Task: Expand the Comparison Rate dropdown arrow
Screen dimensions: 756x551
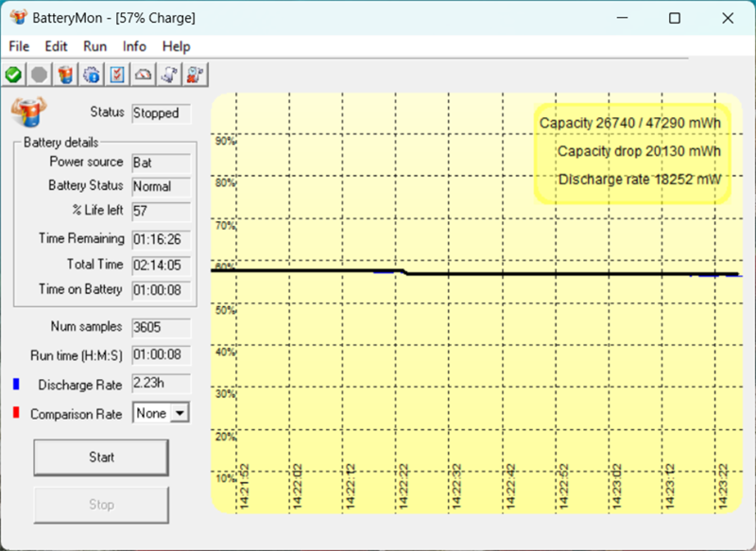Action: click(180, 413)
